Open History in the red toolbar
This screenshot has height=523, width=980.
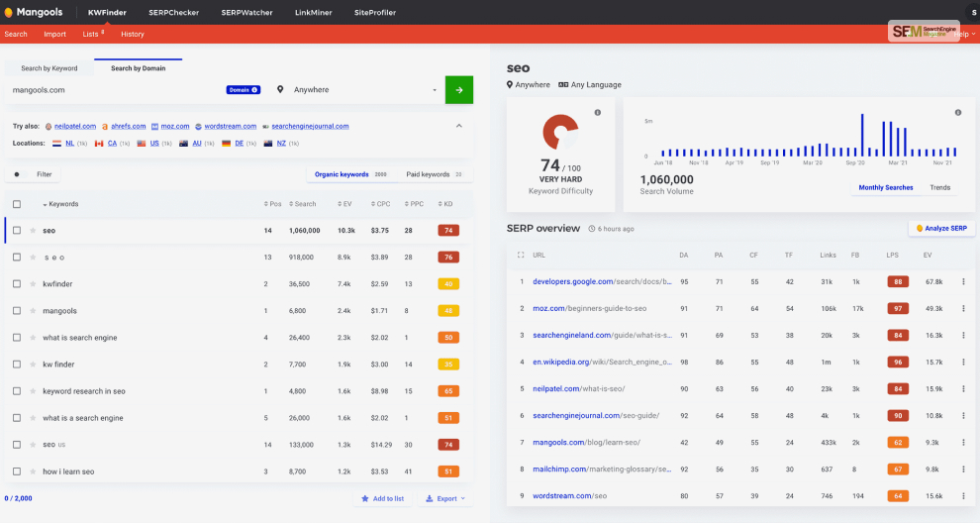133,35
